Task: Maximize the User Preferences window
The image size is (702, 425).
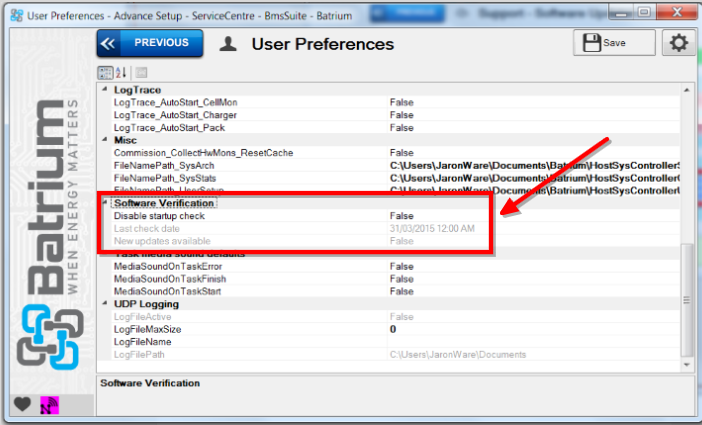Action: [644, 12]
